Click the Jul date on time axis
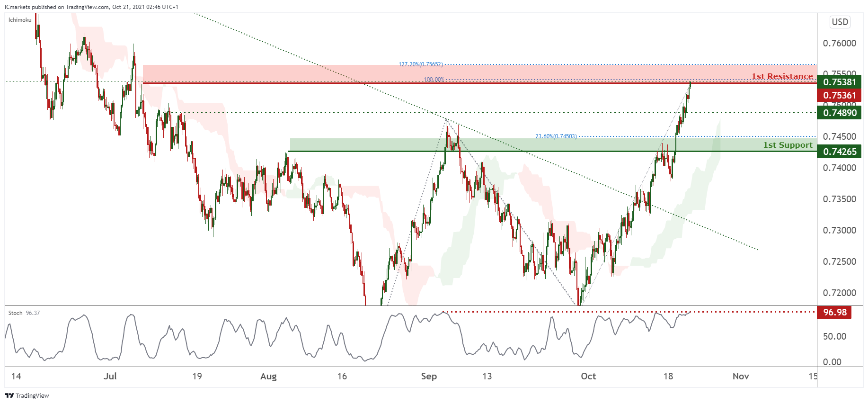Viewport: 868px width, 404px height. coord(110,376)
